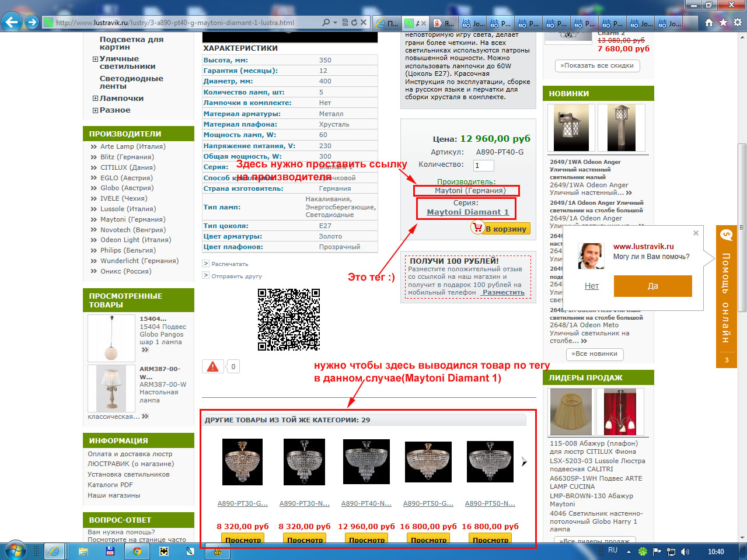This screenshot has height=560, width=747.
Task: Go back with the browser Back arrow
Action: [x=12, y=22]
